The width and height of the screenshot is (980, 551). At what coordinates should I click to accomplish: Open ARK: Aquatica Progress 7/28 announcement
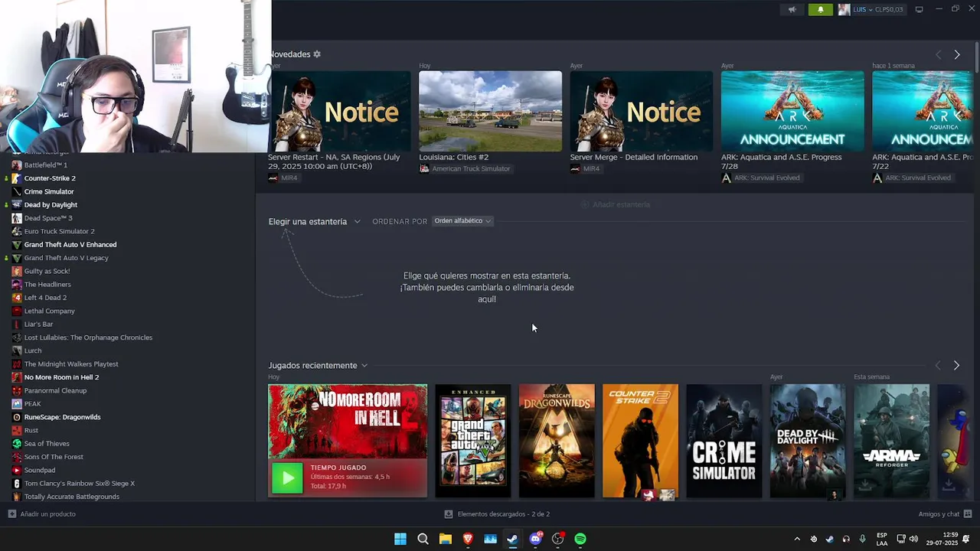point(792,112)
